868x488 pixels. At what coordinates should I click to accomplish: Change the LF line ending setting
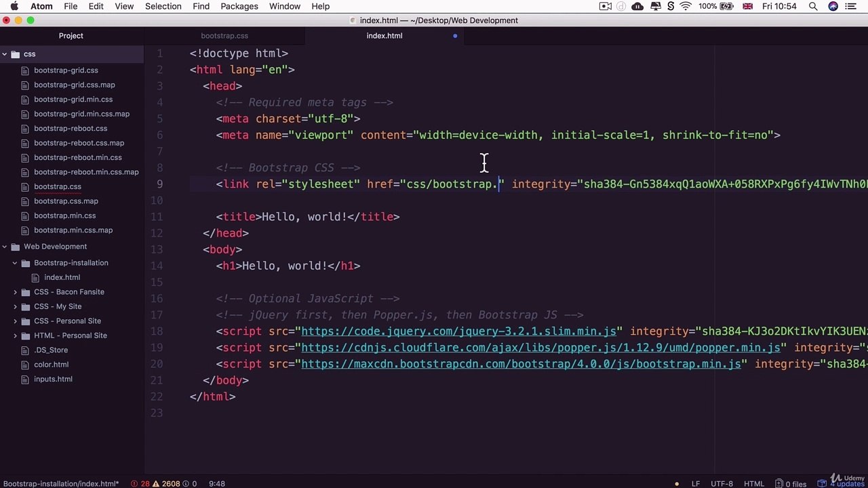pyautogui.click(x=696, y=484)
